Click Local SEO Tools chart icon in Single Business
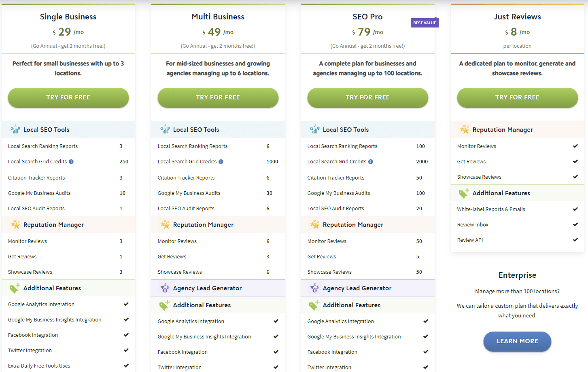The image size is (588, 372). tap(15, 129)
